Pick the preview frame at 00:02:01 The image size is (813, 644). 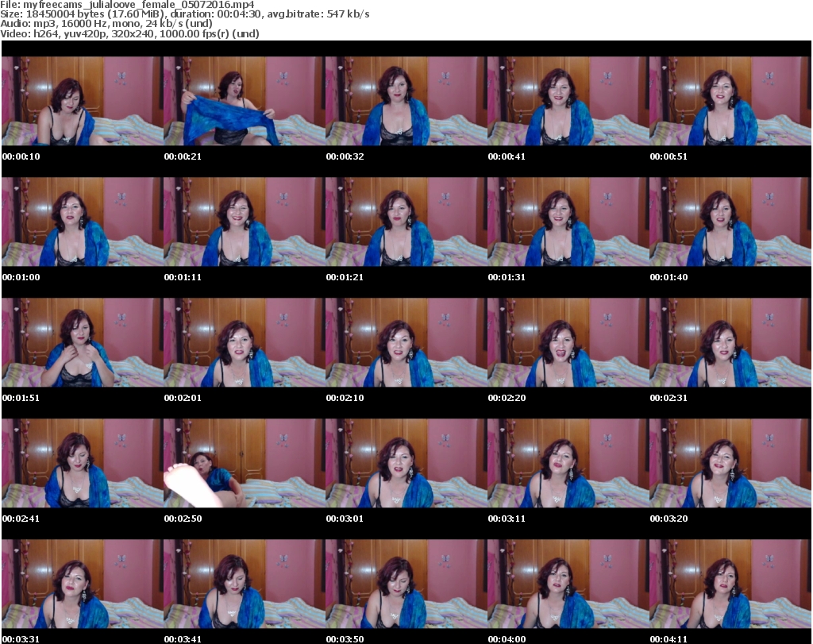[244, 342]
